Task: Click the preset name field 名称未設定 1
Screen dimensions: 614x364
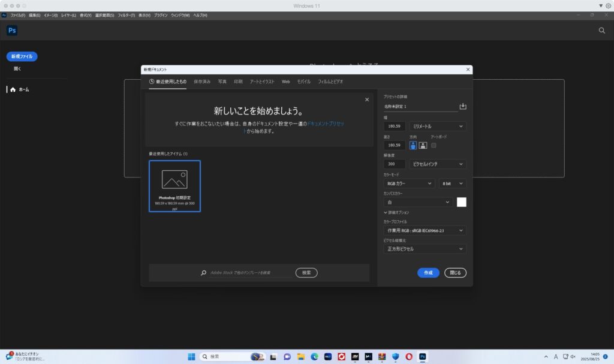Action: [x=420, y=107]
